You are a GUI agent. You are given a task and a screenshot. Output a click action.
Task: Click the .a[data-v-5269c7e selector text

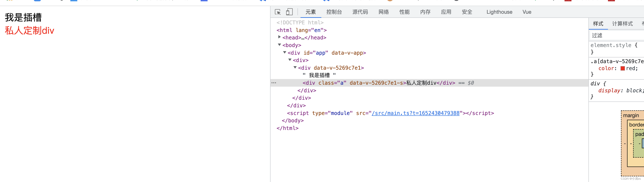click(x=617, y=61)
